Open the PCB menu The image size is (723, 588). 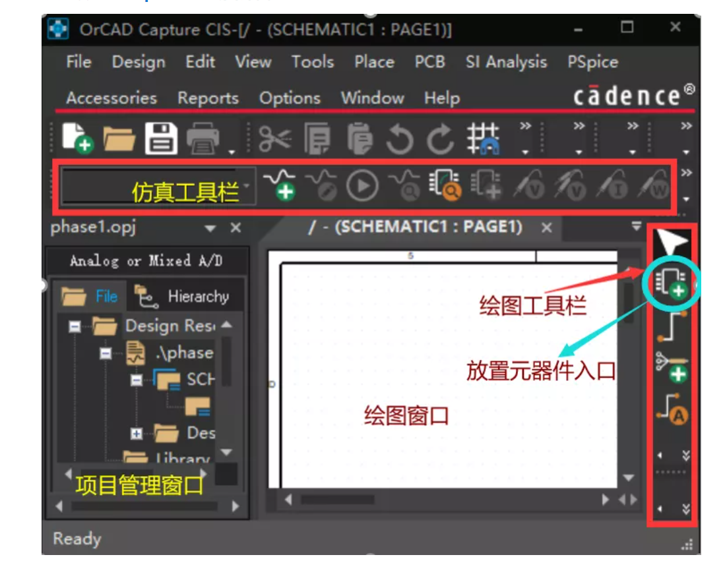point(429,62)
